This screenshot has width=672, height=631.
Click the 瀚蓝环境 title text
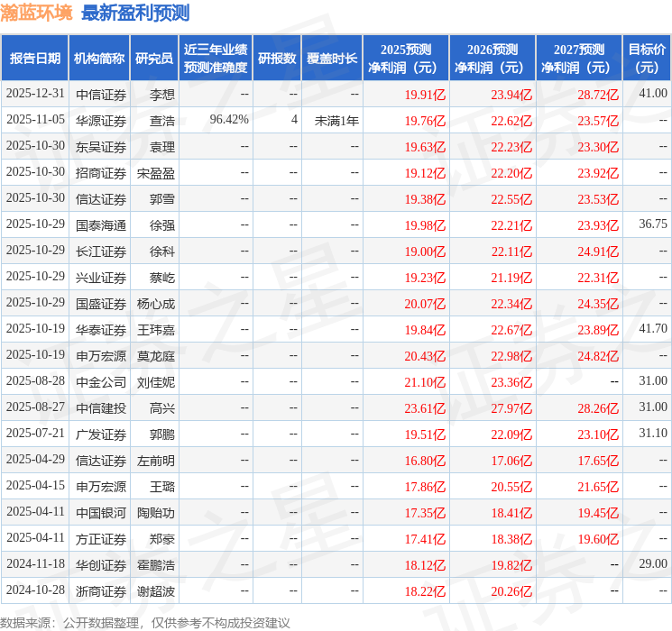point(36,14)
